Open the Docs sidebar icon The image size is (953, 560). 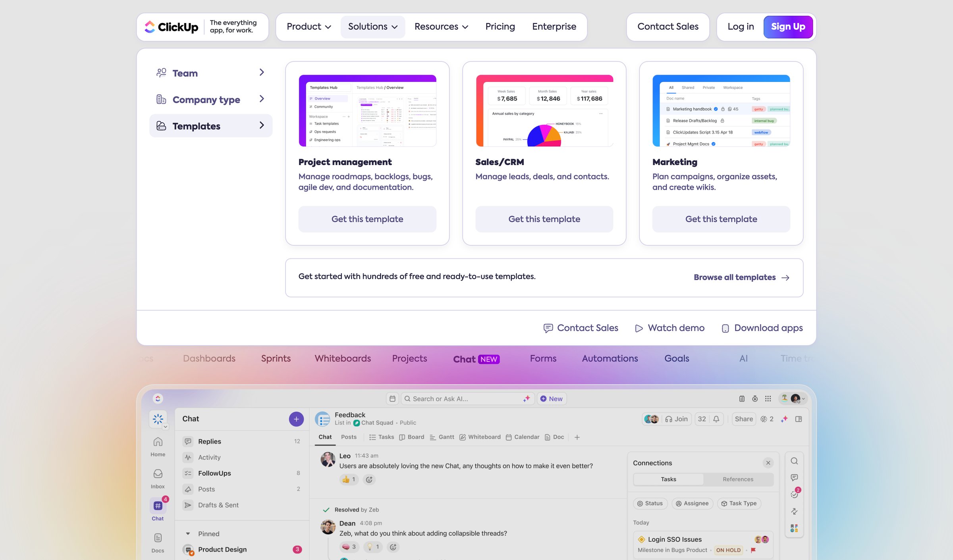tap(158, 543)
